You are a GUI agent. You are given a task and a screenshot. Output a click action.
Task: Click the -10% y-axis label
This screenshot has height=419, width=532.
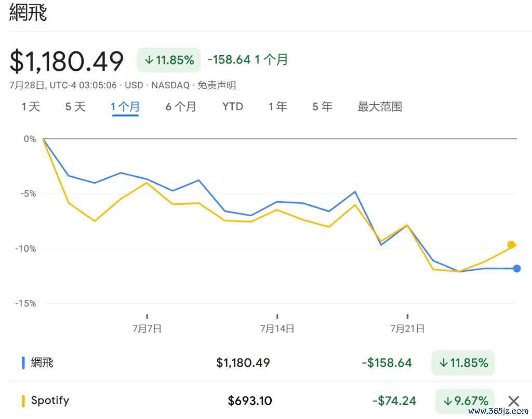25,249
